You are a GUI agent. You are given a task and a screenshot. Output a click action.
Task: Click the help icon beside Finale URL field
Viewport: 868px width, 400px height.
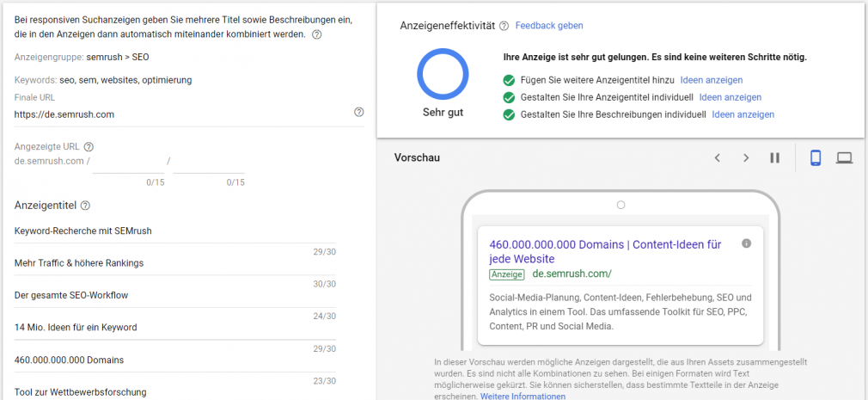click(x=358, y=113)
